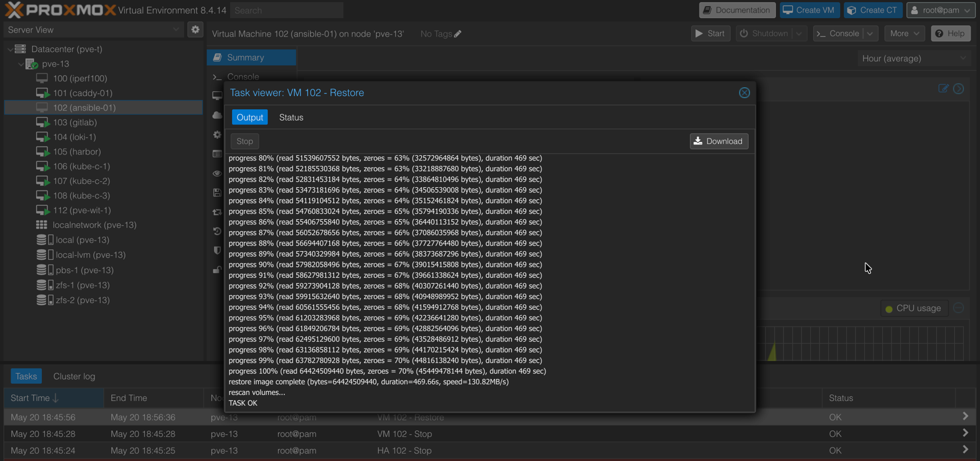Open the Shutdown dropdown arrow
The width and height of the screenshot is (980, 461).
click(x=799, y=33)
